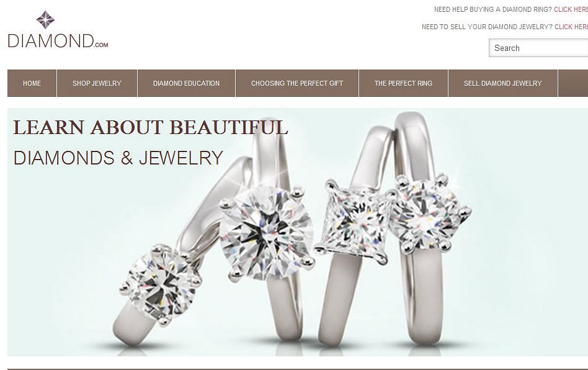Select CHOOSING THE PERFECT GIFT menu item
The width and height of the screenshot is (588, 370).
pyautogui.click(x=297, y=83)
